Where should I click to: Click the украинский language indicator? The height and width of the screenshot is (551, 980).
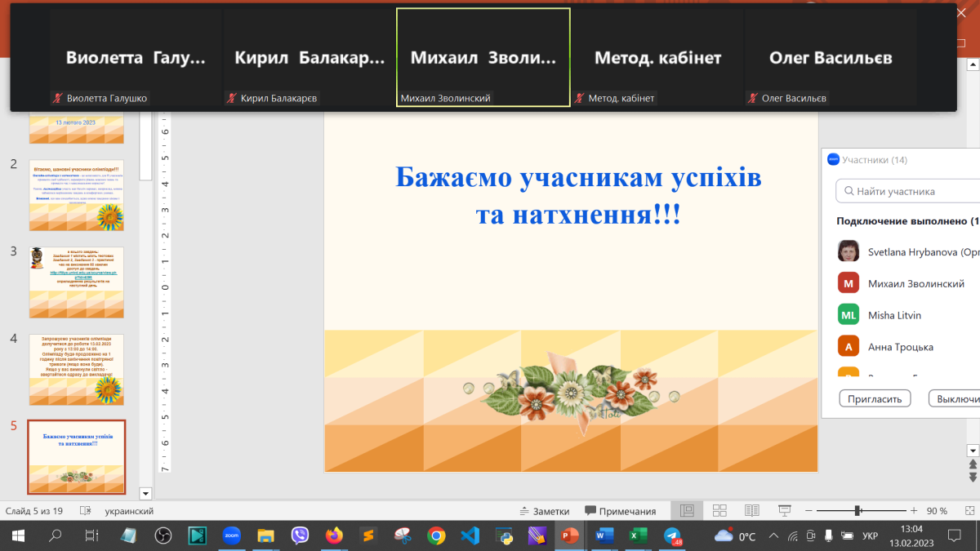coord(129,511)
